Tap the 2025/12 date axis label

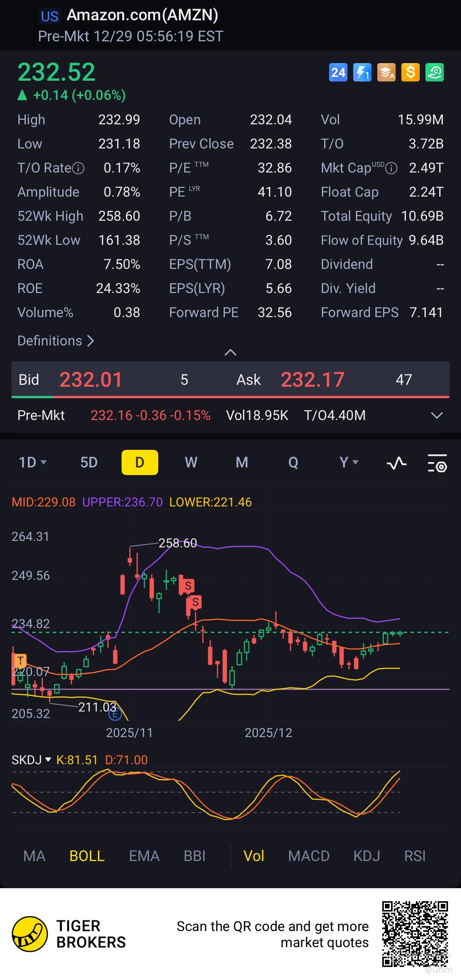pyautogui.click(x=268, y=733)
